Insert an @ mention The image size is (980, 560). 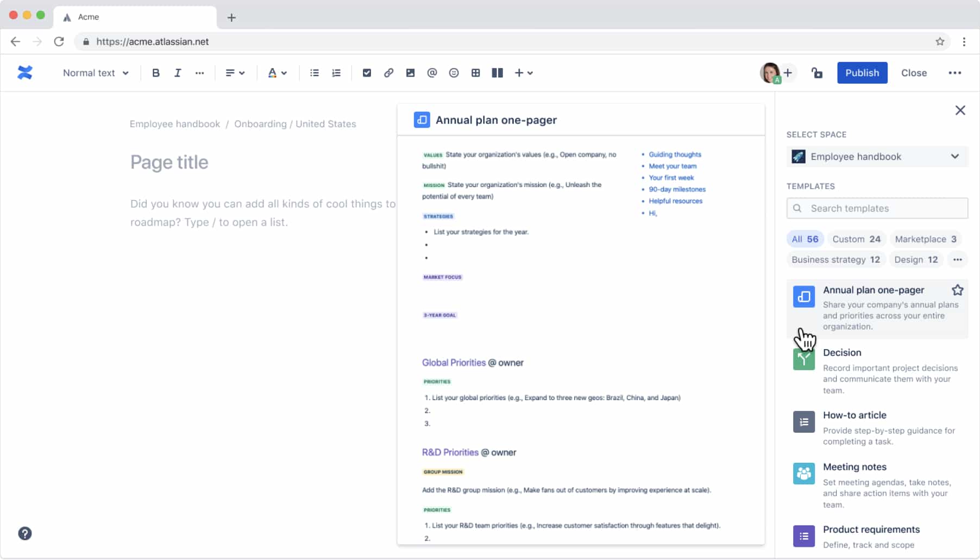coord(432,72)
